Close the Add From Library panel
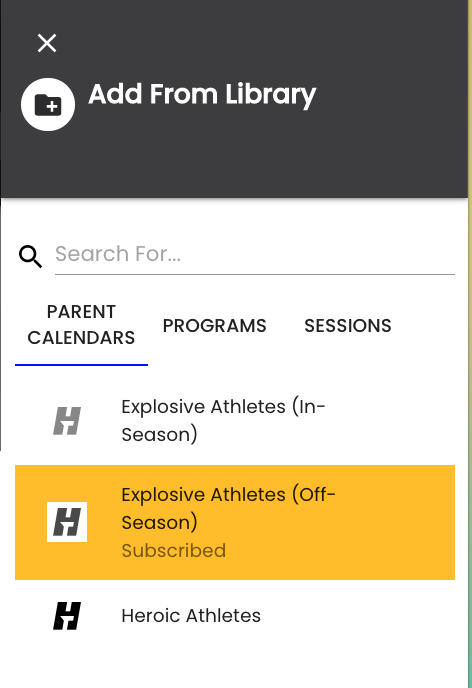 (x=47, y=43)
